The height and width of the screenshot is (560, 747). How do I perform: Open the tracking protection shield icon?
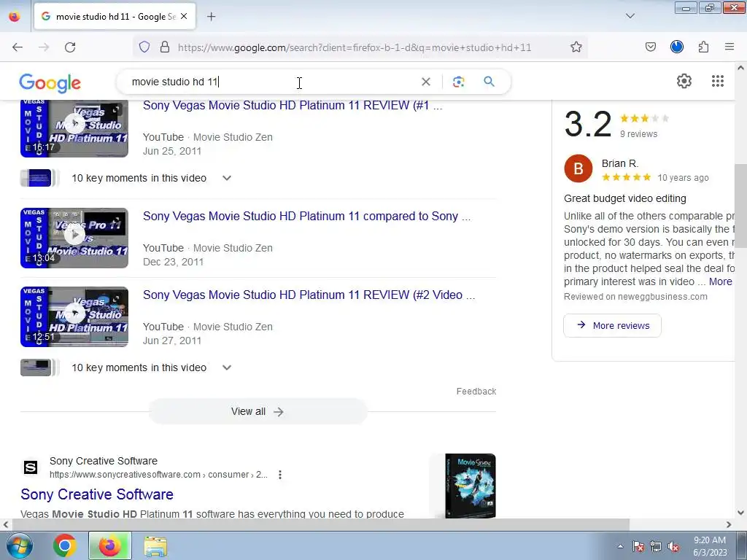click(x=144, y=47)
